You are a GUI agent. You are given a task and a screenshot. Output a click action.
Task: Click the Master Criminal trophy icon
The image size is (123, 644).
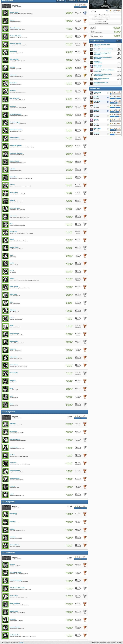[5, 287]
